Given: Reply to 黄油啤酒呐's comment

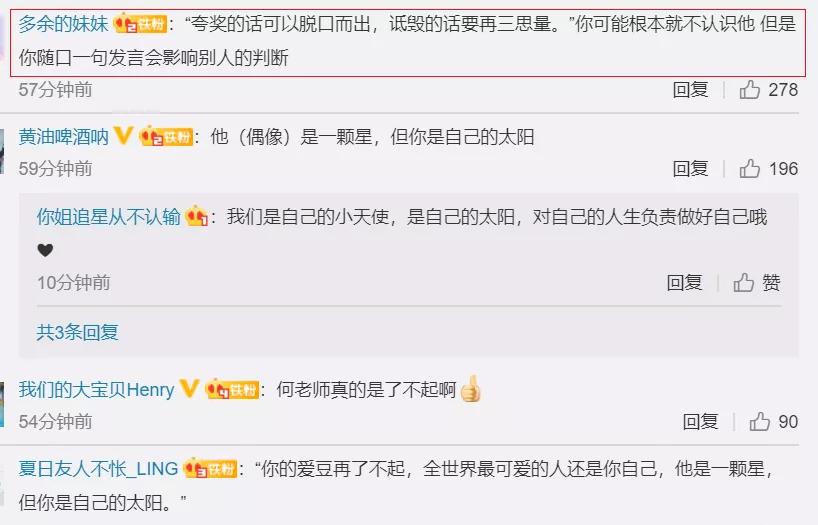Looking at the screenshot, I should click(690, 169).
